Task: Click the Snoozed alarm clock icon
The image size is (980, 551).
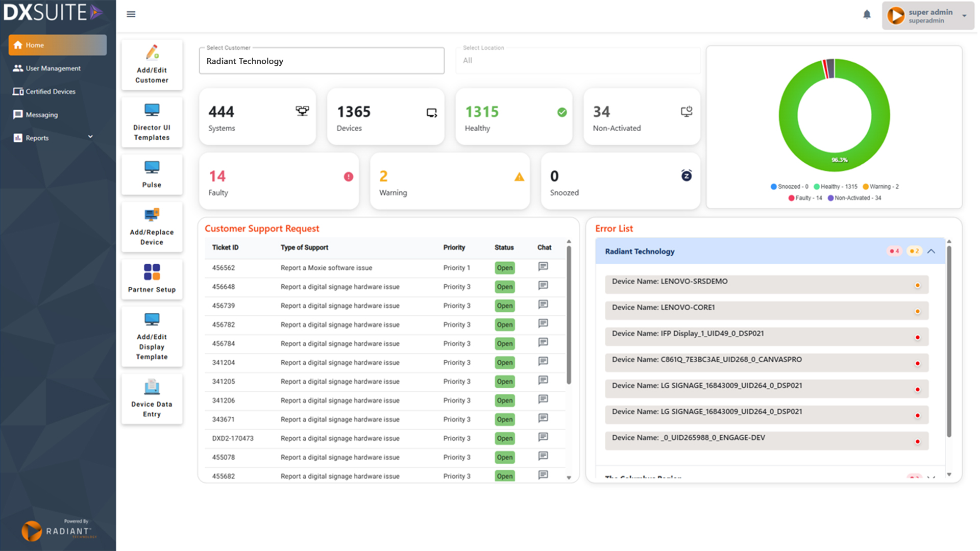Action: click(687, 176)
